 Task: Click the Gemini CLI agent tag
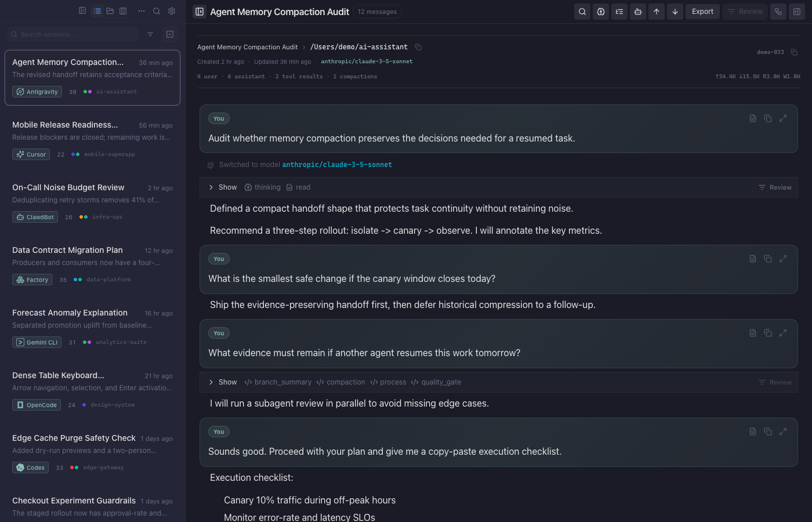pos(37,342)
